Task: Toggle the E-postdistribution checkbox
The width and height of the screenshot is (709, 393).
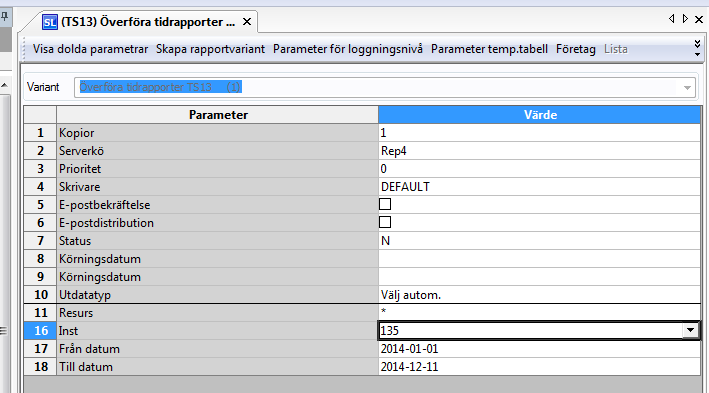Action: [x=385, y=222]
